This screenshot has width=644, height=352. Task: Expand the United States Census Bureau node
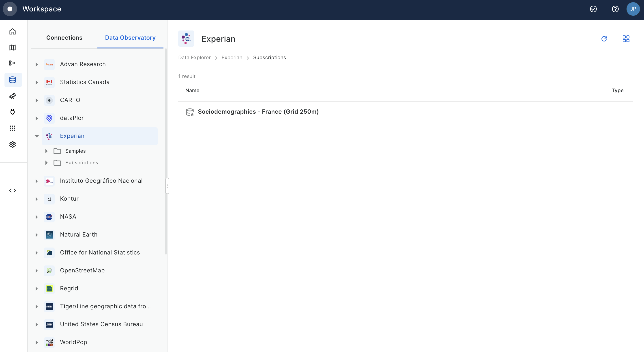[36, 324]
